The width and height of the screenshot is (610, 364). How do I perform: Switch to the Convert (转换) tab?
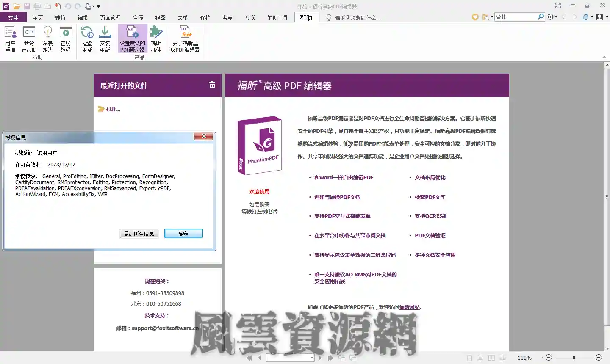pyautogui.click(x=60, y=17)
